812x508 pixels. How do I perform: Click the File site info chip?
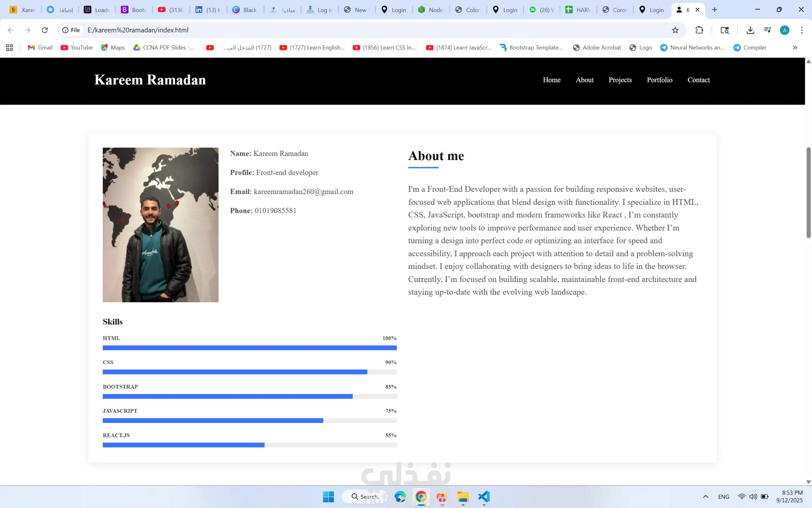(x=71, y=30)
